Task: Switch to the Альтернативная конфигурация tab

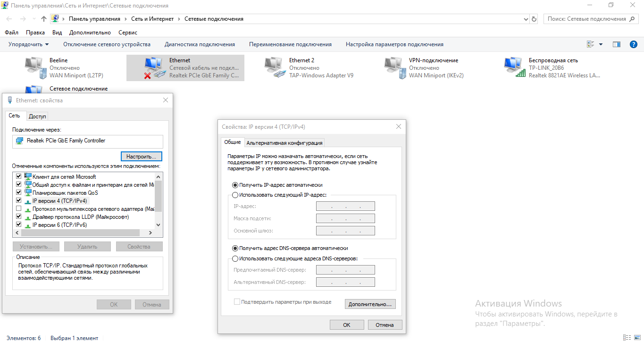Action: (284, 143)
